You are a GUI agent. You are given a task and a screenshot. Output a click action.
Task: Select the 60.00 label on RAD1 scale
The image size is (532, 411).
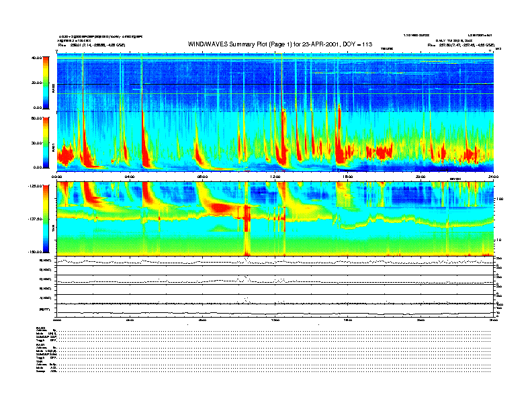36,118
